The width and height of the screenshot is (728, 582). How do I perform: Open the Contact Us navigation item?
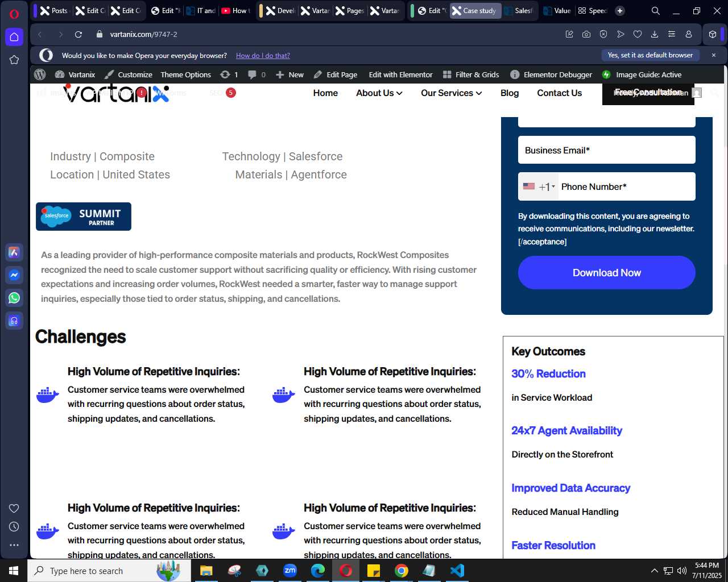(560, 93)
